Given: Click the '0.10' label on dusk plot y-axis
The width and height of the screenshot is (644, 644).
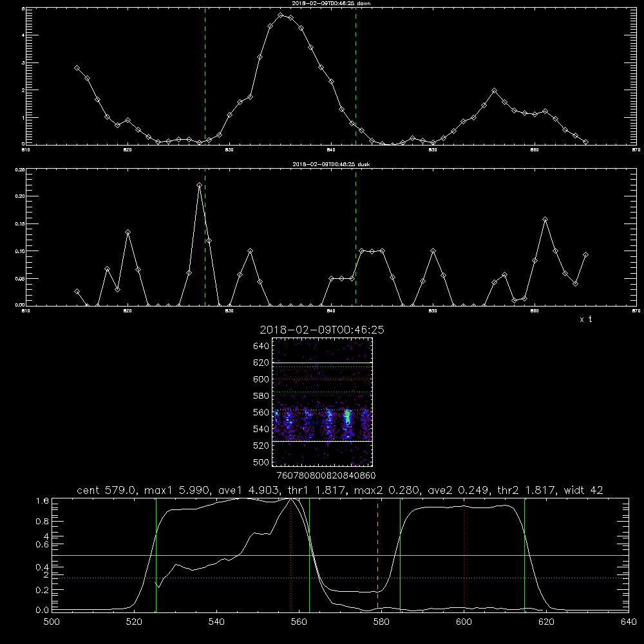Looking at the screenshot, I should point(20,251).
